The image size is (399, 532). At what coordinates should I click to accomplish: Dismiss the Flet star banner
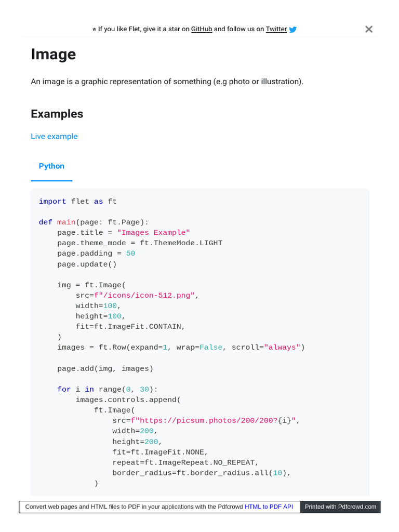coord(369,29)
